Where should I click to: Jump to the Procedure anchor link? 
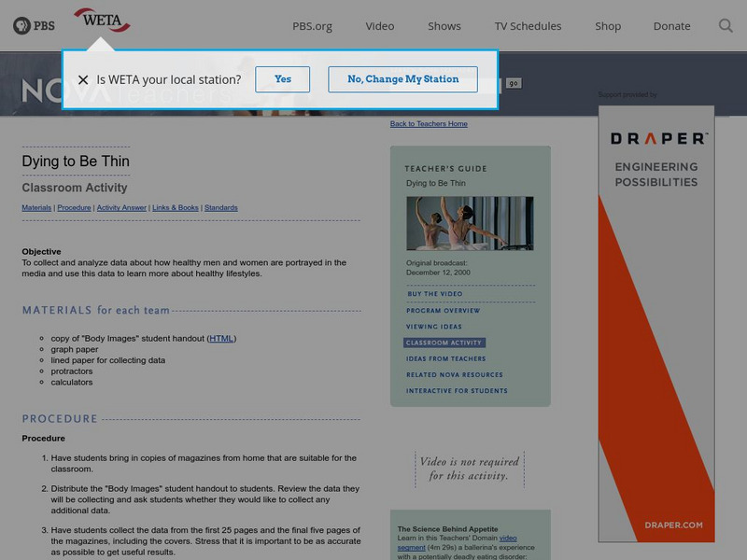coord(74,207)
